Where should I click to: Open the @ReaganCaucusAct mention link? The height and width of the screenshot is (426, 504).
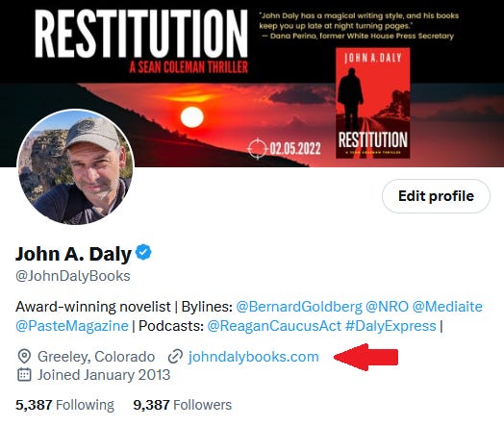pos(274,326)
